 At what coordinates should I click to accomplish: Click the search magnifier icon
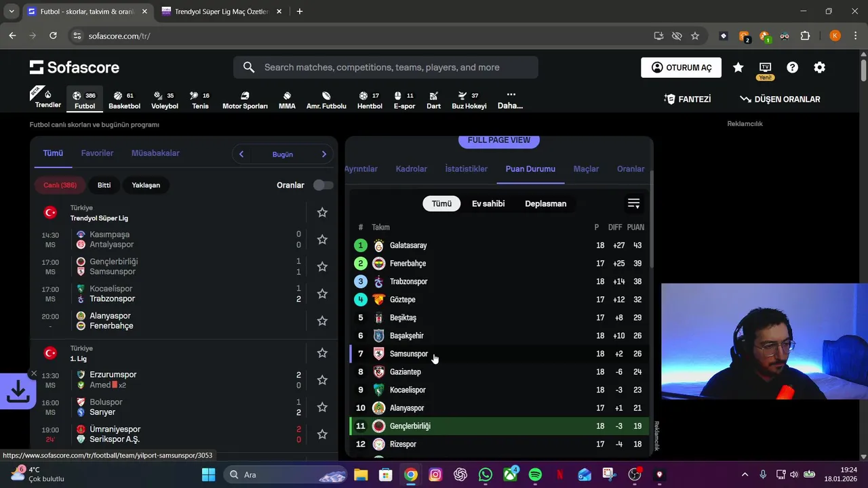pyautogui.click(x=249, y=67)
